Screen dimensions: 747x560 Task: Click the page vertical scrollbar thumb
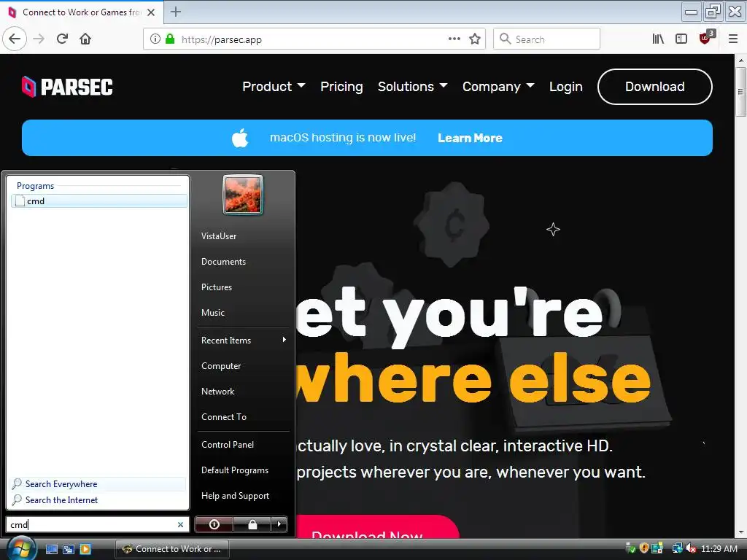pyautogui.click(x=740, y=91)
